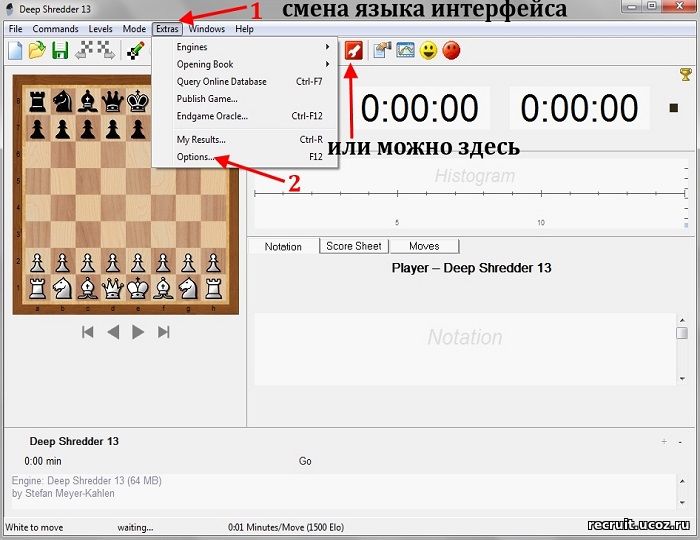The height and width of the screenshot is (540, 700).
Task: Click the Player – Deep Shredder 13 heading
Action: click(471, 268)
